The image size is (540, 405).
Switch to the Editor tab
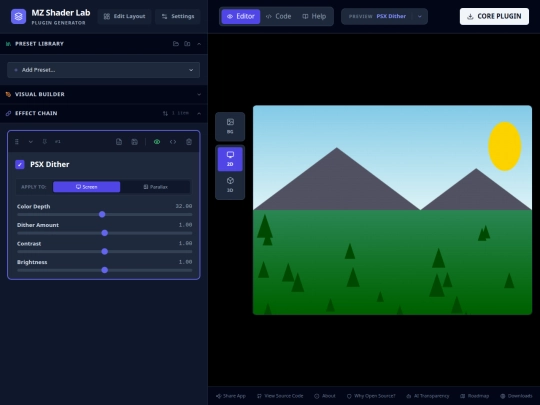[240, 16]
